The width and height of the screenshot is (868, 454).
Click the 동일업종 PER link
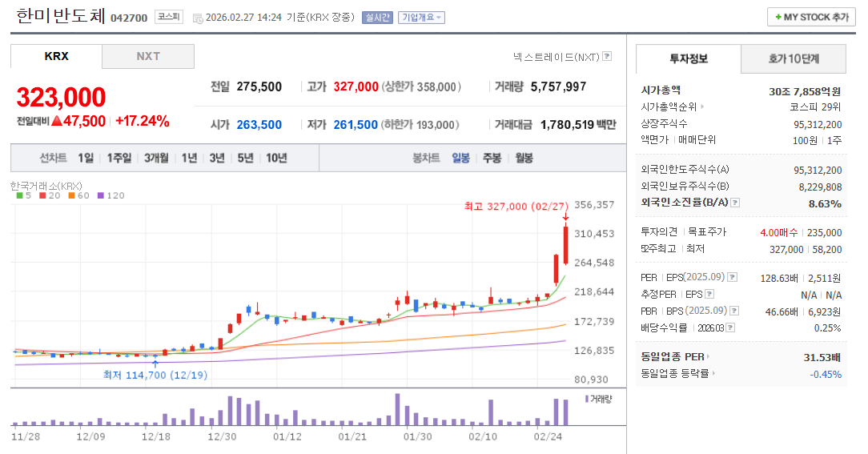[x=672, y=357]
